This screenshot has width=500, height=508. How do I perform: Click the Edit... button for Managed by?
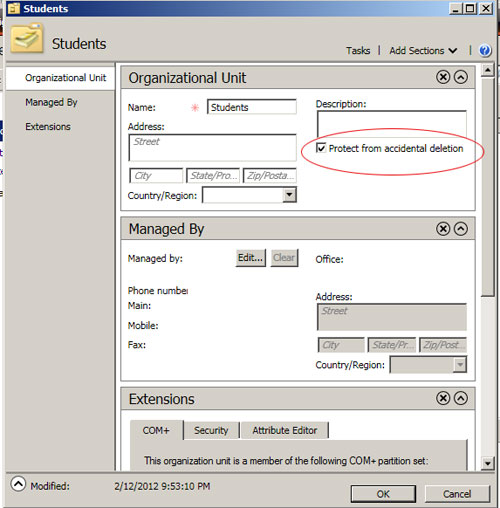click(x=250, y=258)
